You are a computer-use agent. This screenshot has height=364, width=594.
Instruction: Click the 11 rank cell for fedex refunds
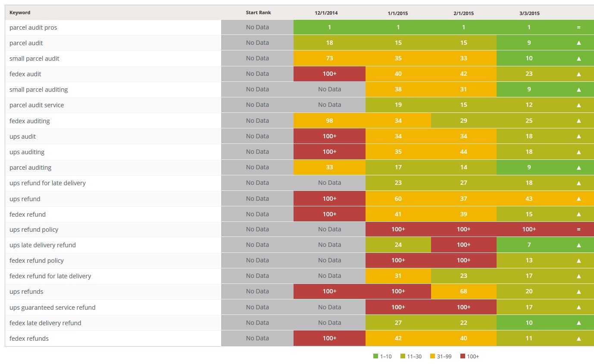pyautogui.click(x=529, y=338)
